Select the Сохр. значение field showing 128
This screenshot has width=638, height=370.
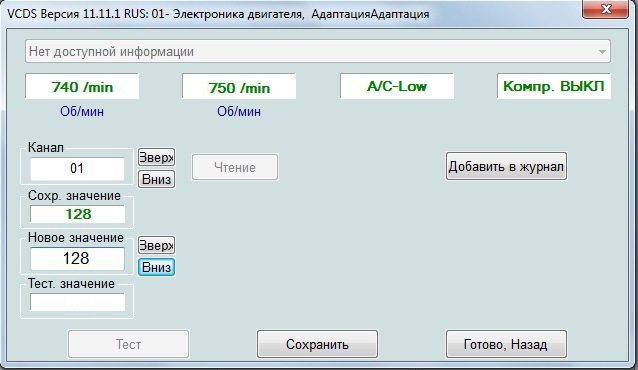(x=77, y=214)
